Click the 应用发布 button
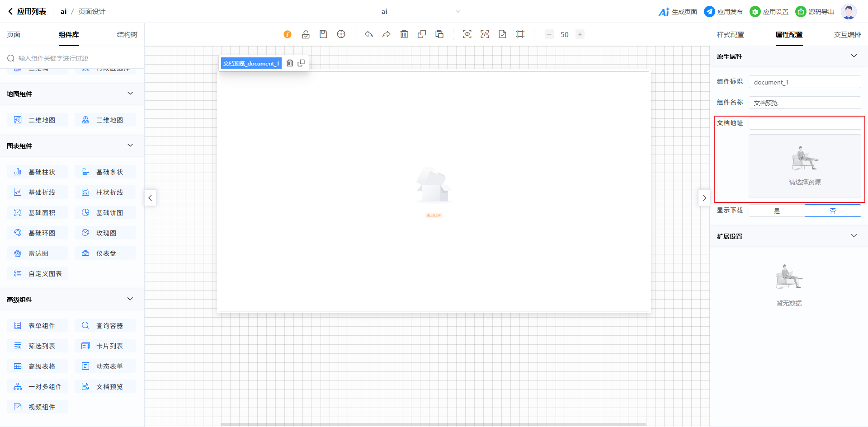This screenshot has width=868, height=427. pyautogui.click(x=723, y=12)
